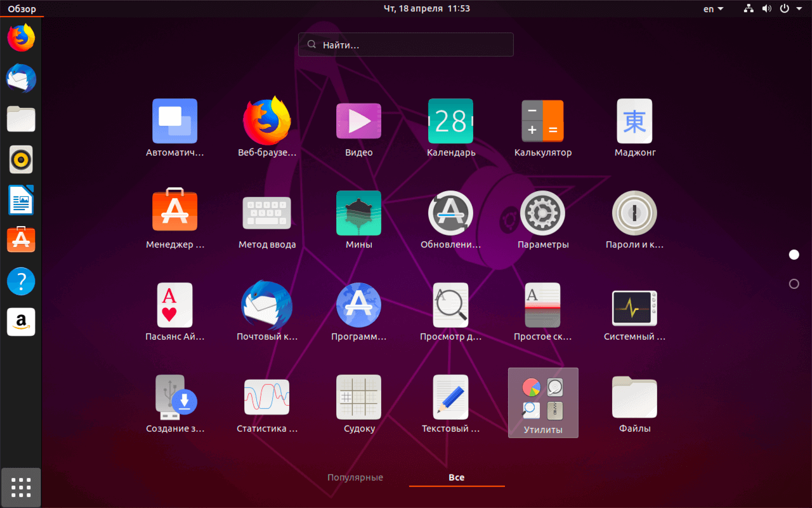The width and height of the screenshot is (812, 508).
Task: Expand the Утилиты app folder
Action: click(x=543, y=403)
